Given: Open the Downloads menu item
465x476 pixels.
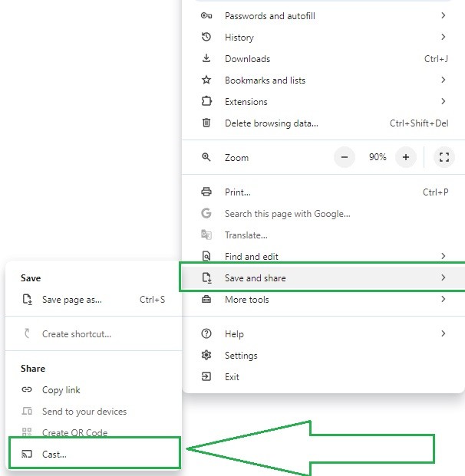Looking at the screenshot, I should (323, 58).
